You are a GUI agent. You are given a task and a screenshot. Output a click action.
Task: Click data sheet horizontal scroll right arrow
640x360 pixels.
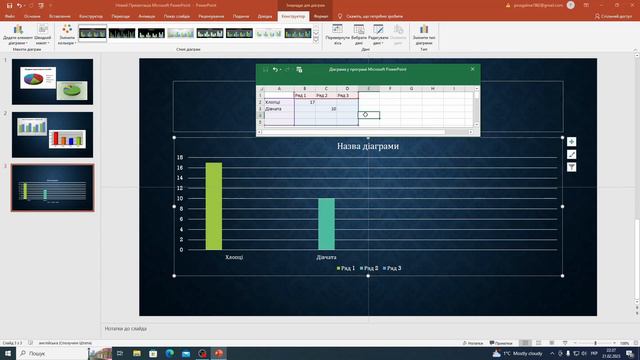(x=471, y=132)
